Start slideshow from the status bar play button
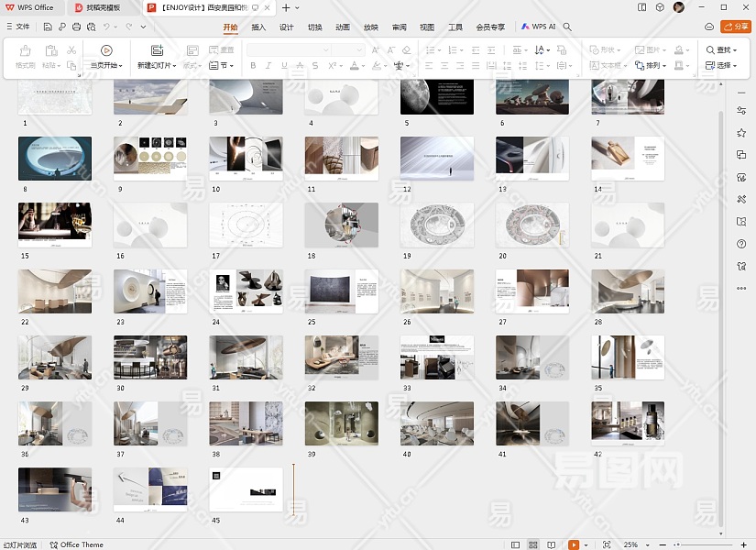The width and height of the screenshot is (756, 550). [574, 544]
